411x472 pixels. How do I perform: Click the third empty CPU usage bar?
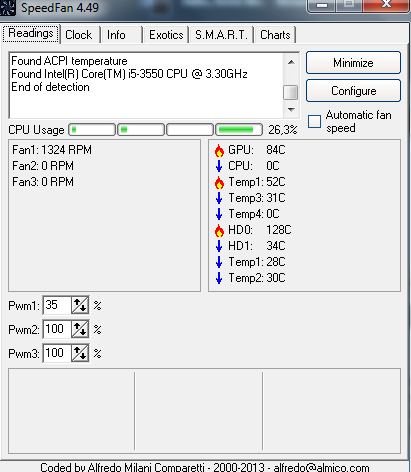tap(190, 130)
